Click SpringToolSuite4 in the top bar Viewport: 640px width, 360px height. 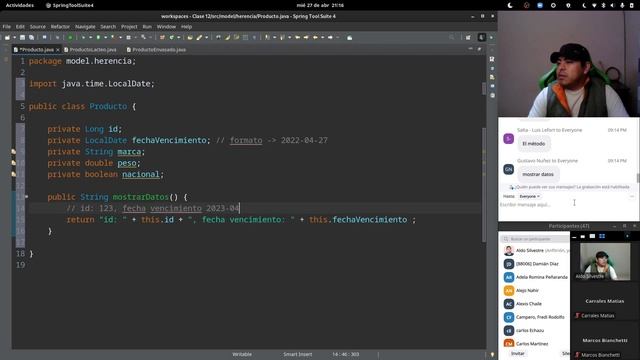69,5
